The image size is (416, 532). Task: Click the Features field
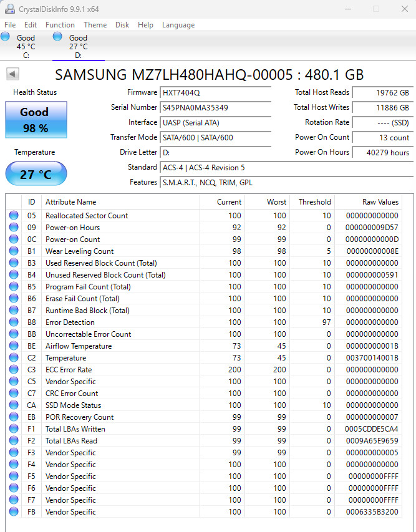(x=286, y=182)
